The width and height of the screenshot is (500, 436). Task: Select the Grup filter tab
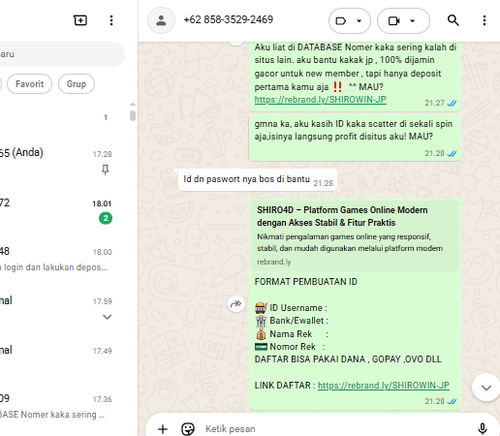click(x=76, y=84)
